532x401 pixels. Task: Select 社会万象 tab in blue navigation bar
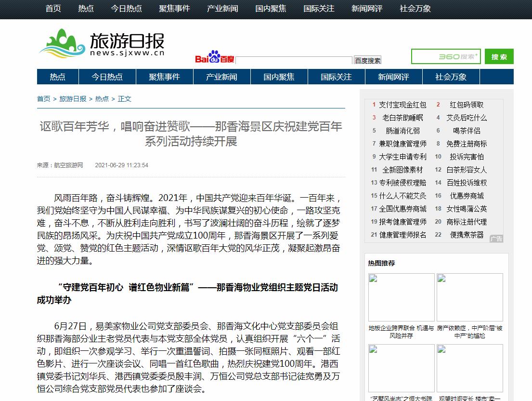coord(451,77)
